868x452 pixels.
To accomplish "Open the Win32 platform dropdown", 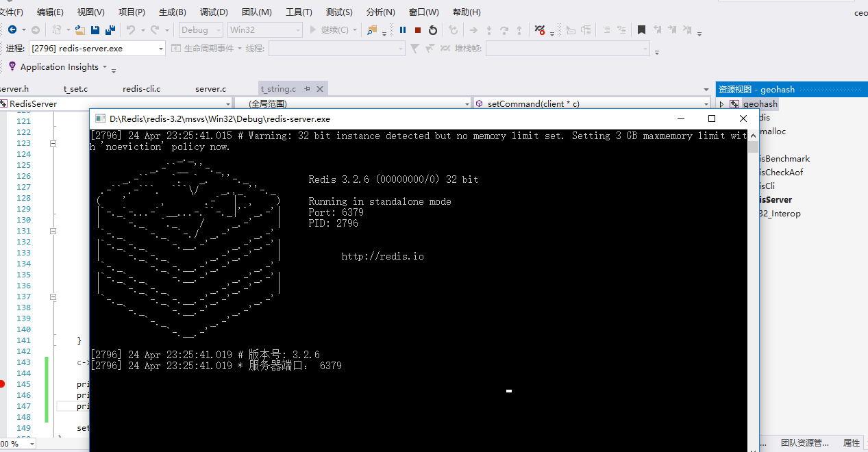I will coord(264,29).
